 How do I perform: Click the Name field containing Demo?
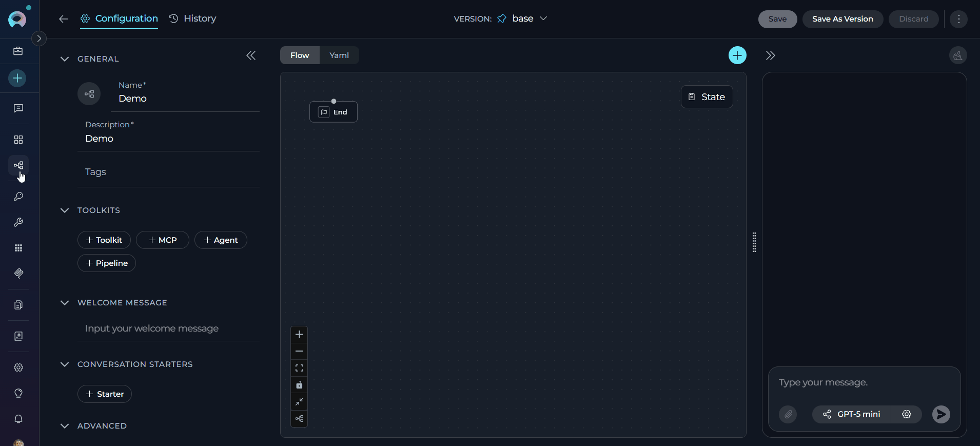pyautogui.click(x=185, y=95)
